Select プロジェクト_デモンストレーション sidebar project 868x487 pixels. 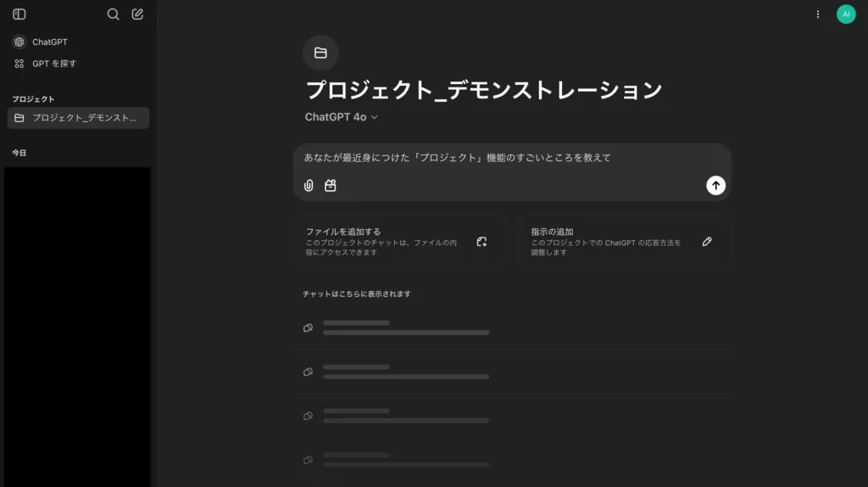click(x=78, y=118)
